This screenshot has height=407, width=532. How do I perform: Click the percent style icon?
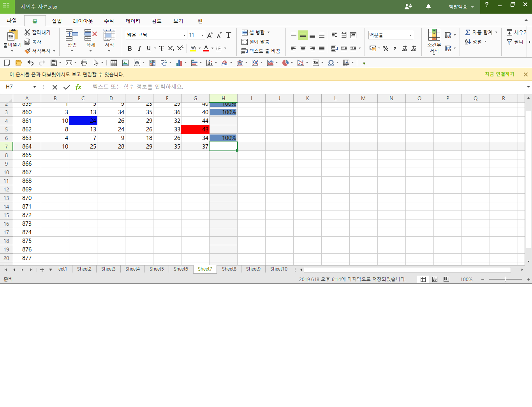click(386, 48)
